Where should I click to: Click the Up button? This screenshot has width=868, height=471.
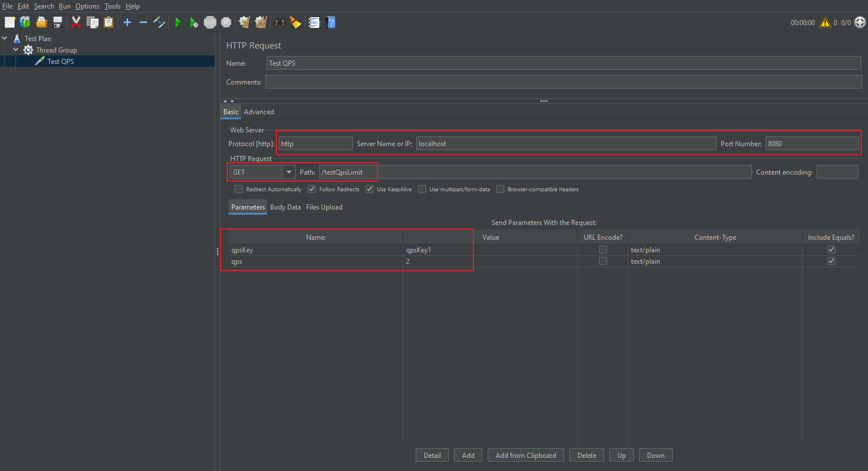(x=621, y=456)
